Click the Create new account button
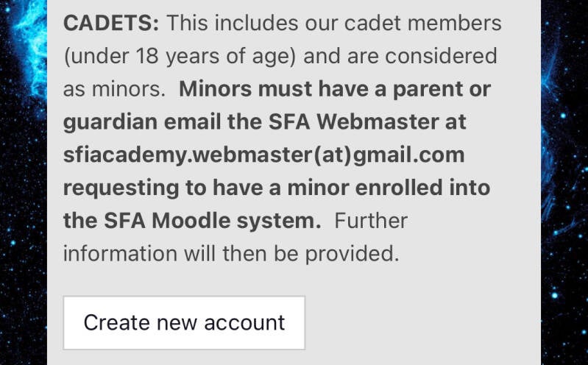 [184, 322]
